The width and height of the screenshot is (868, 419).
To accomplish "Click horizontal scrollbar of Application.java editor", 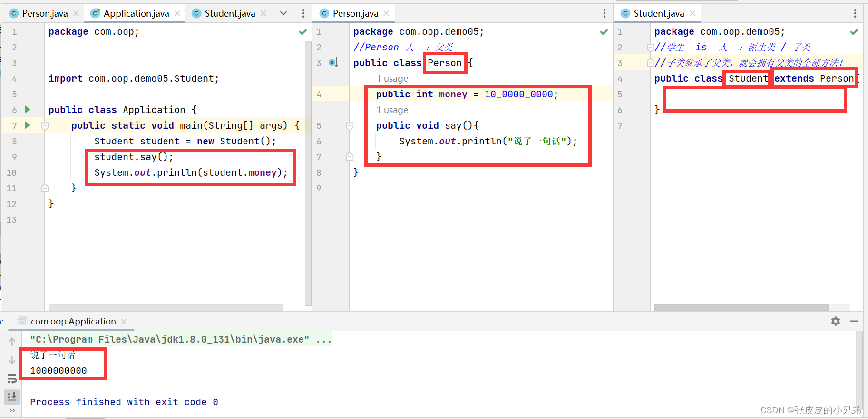I will point(166,307).
